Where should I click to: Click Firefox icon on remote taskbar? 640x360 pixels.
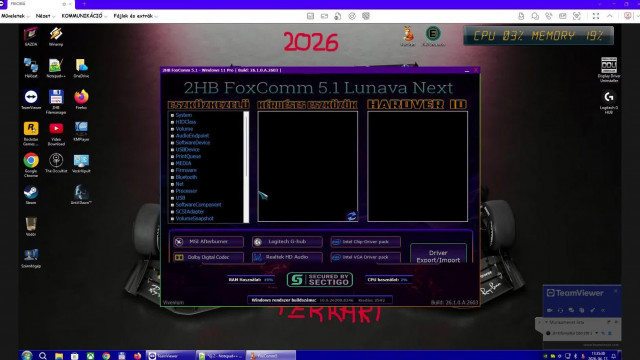138,356
